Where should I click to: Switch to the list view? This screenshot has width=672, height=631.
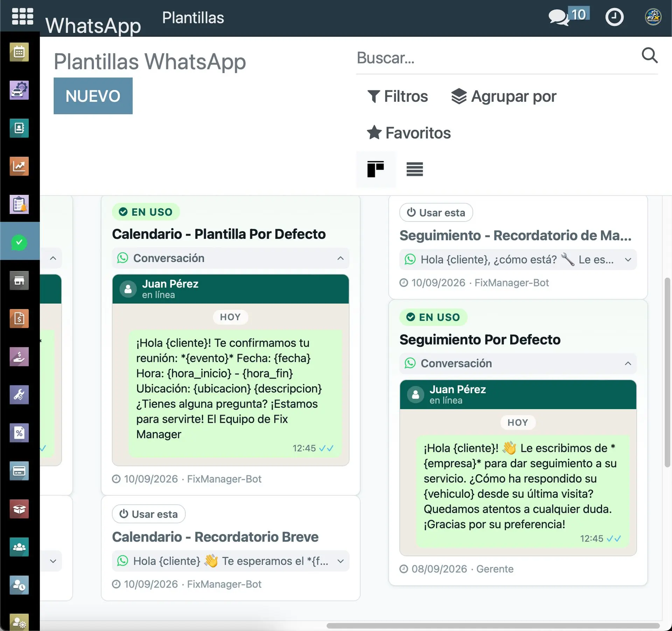[x=415, y=169]
